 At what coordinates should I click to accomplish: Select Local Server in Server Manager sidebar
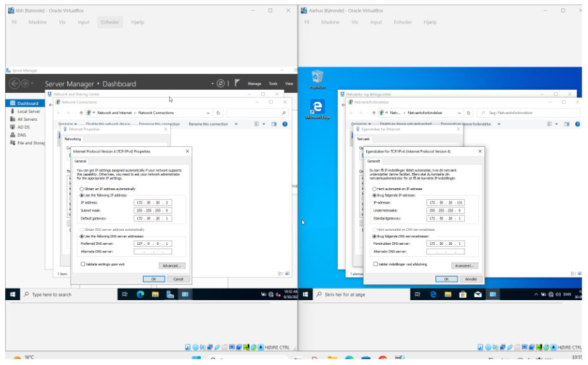tap(29, 111)
